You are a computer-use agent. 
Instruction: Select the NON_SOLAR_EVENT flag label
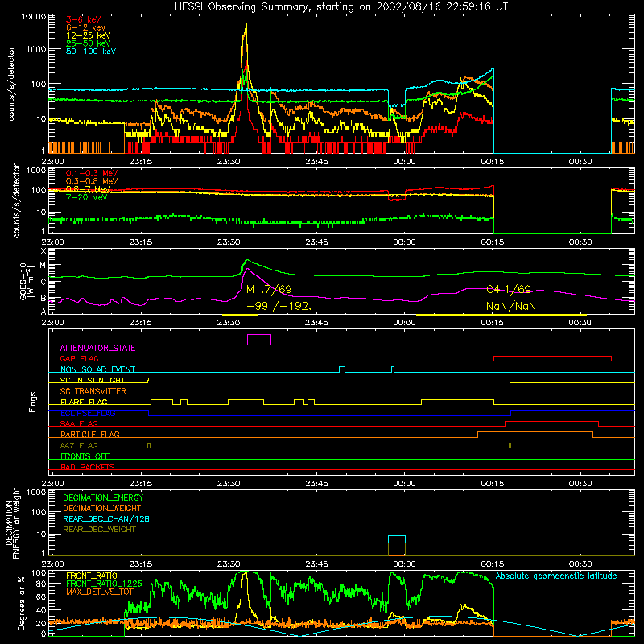pyautogui.click(x=97, y=369)
